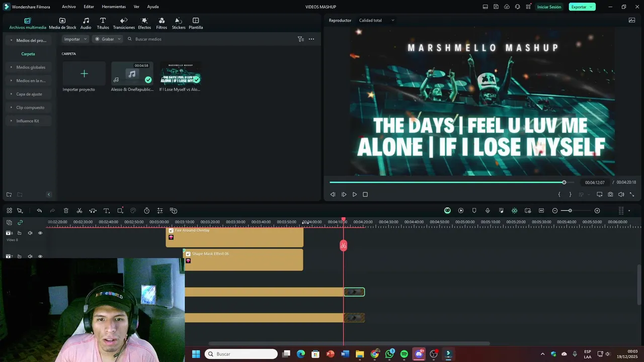644x362 pixels.
Task: Lock the Video 8 track
Action: (x=19, y=233)
